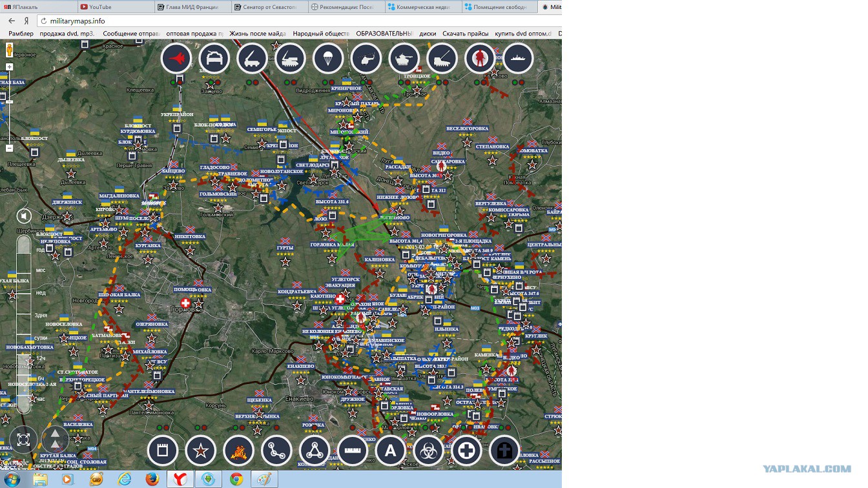Select the ruler measurement tool
868x488 pixels.
coord(352,450)
